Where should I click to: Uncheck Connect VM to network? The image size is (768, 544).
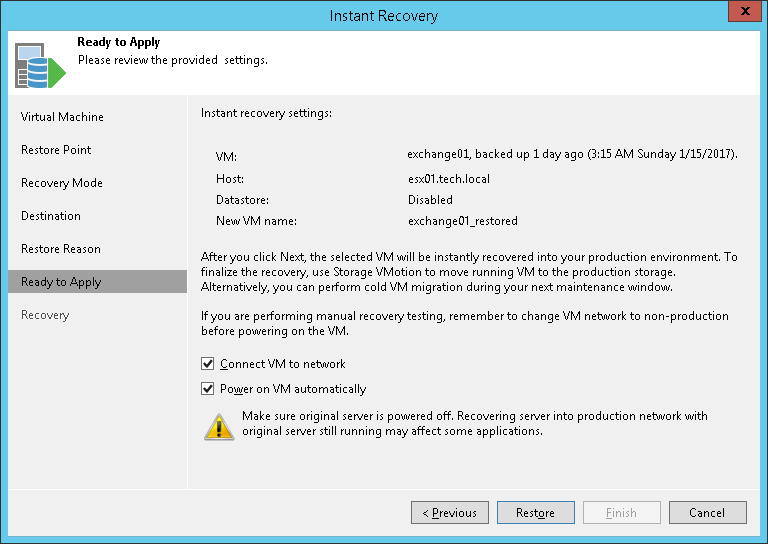(x=208, y=364)
